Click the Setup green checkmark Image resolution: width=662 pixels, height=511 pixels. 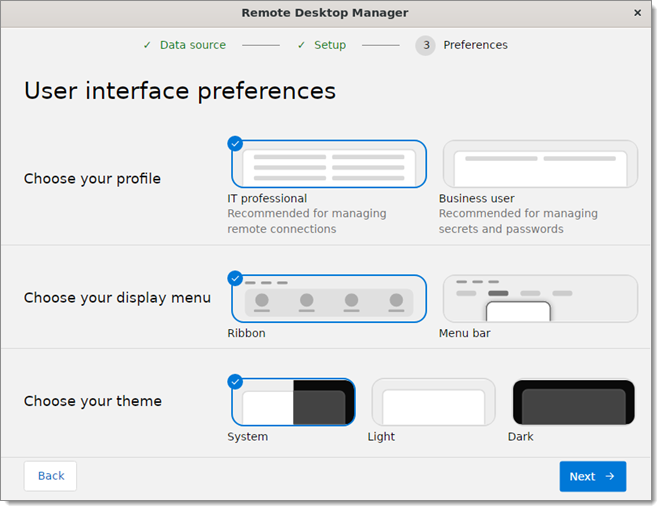tap(301, 45)
